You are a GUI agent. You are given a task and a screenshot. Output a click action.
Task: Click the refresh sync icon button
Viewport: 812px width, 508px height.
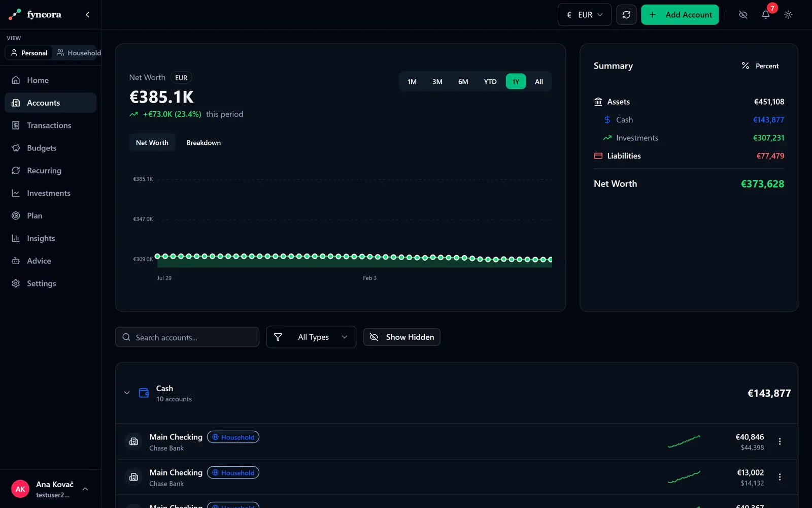(x=626, y=15)
